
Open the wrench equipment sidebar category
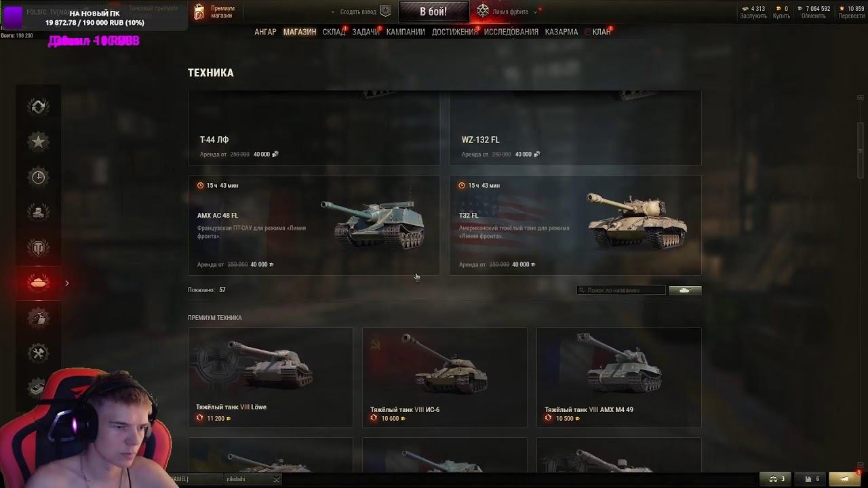[x=39, y=353]
